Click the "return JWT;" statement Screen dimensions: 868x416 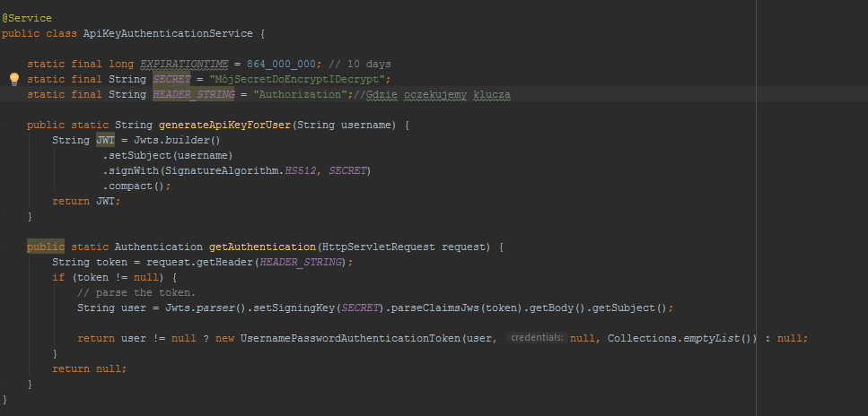[86, 202]
